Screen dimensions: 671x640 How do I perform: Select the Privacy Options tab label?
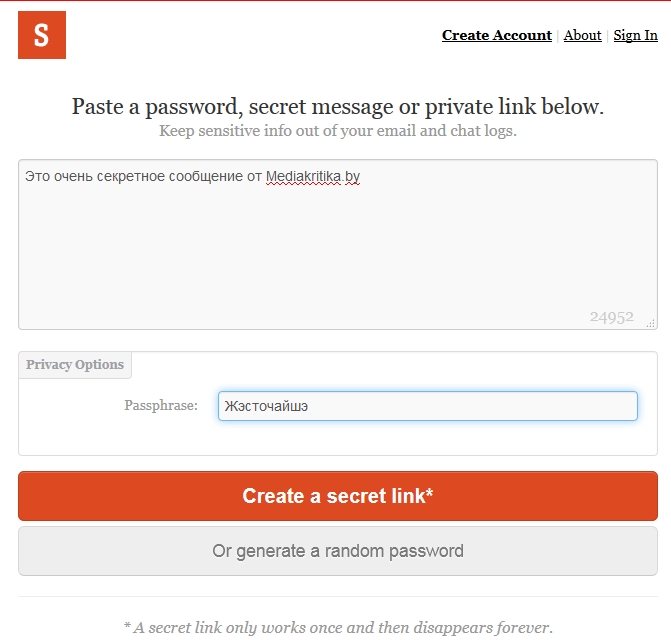click(75, 364)
